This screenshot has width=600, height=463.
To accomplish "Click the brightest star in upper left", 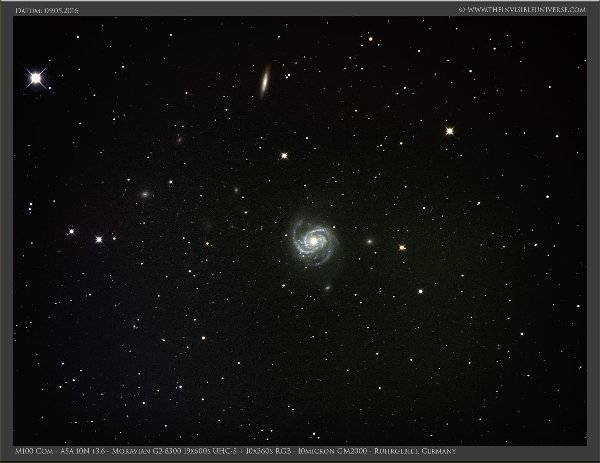I will tap(36, 77).
